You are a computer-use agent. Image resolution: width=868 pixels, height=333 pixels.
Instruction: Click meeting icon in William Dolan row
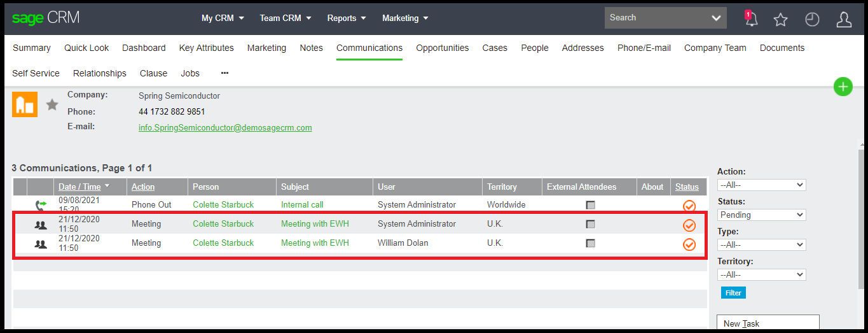click(41, 243)
